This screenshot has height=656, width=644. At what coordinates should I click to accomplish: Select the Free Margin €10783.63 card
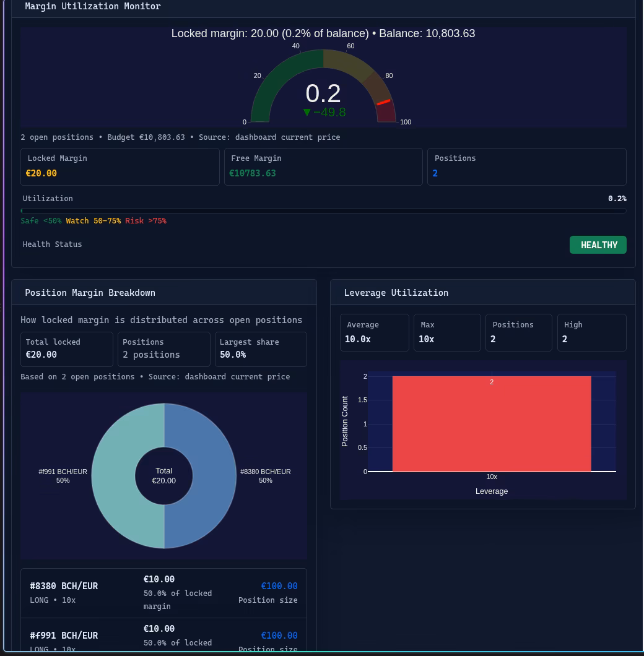[323, 166]
